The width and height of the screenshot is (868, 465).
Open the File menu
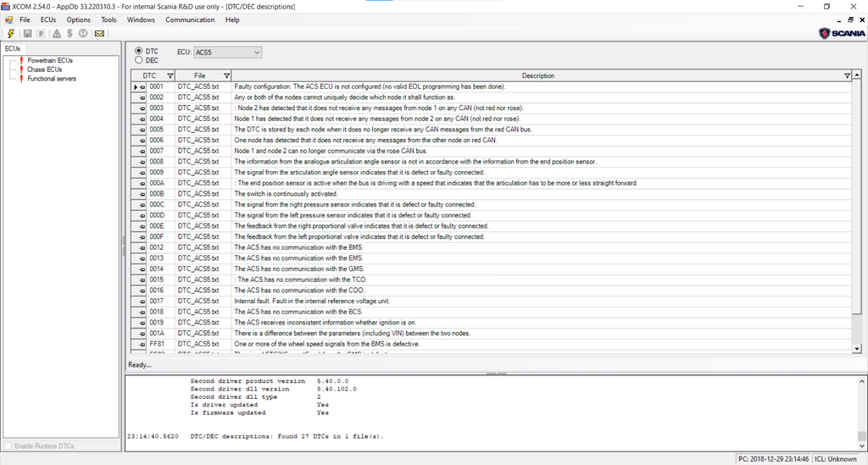25,20
